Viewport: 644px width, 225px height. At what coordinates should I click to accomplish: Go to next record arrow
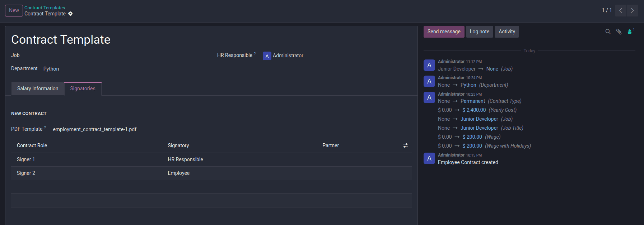click(633, 10)
